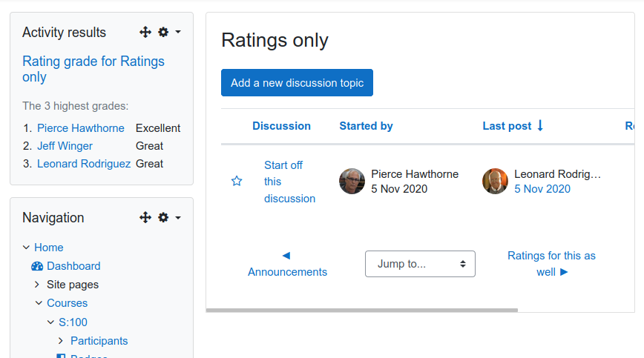Click 'Add a new discussion topic' button
The image size is (644, 358).
297,83
